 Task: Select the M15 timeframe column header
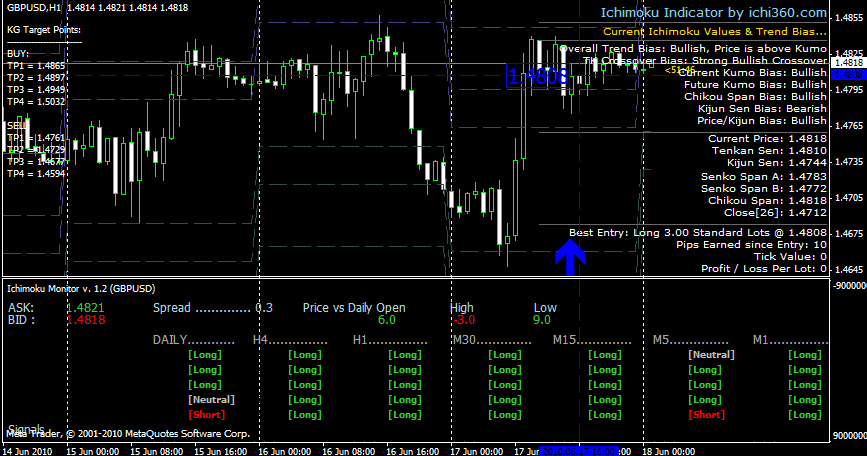point(592,340)
